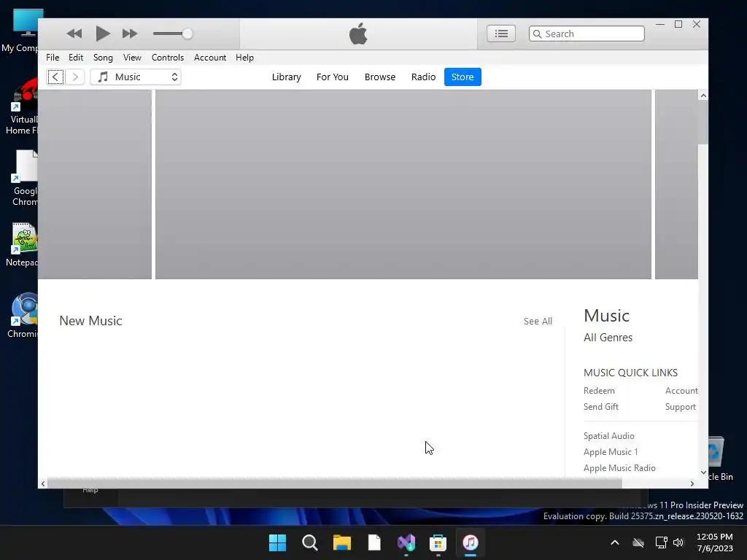Click the vertical scrollbar up arrow
The width and height of the screenshot is (747, 560).
(703, 96)
